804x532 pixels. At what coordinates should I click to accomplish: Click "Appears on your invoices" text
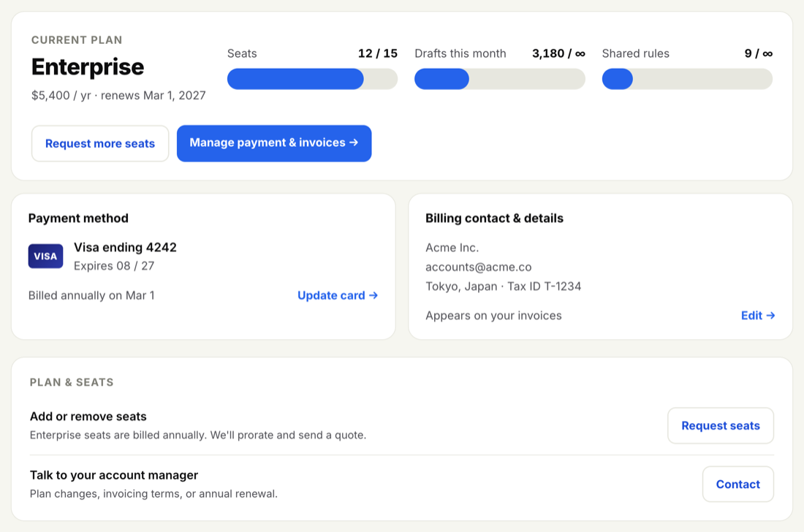(493, 315)
